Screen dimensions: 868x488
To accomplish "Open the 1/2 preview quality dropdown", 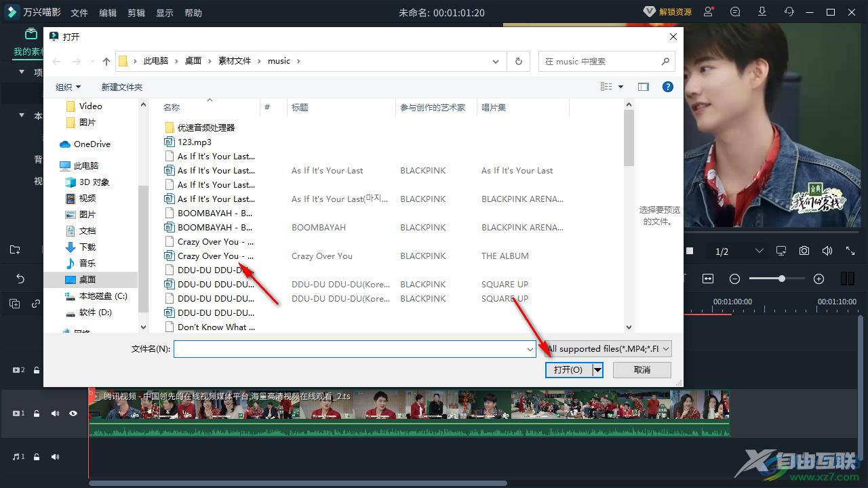I will 739,251.
